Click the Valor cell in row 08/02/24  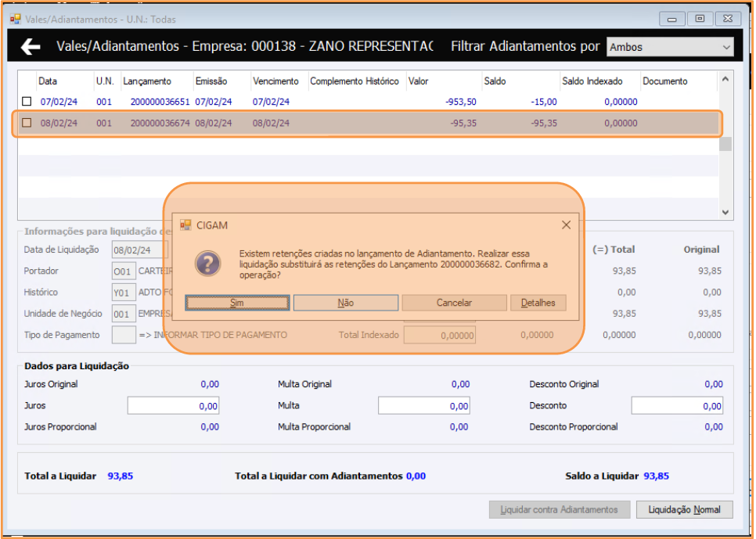pyautogui.click(x=463, y=123)
